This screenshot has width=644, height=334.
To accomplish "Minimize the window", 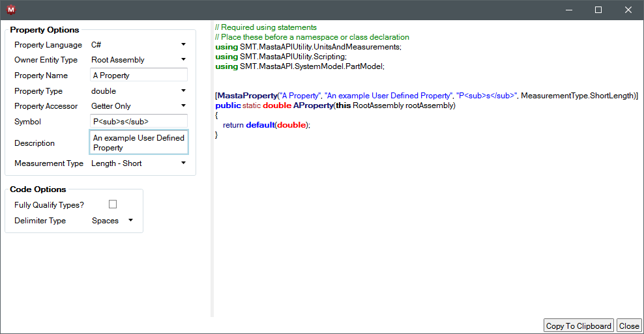I will tap(569, 10).
